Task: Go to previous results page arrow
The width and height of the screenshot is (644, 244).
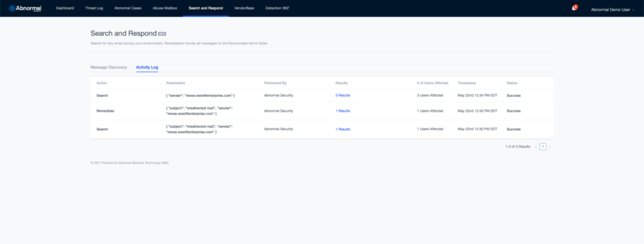Action: 536,147
